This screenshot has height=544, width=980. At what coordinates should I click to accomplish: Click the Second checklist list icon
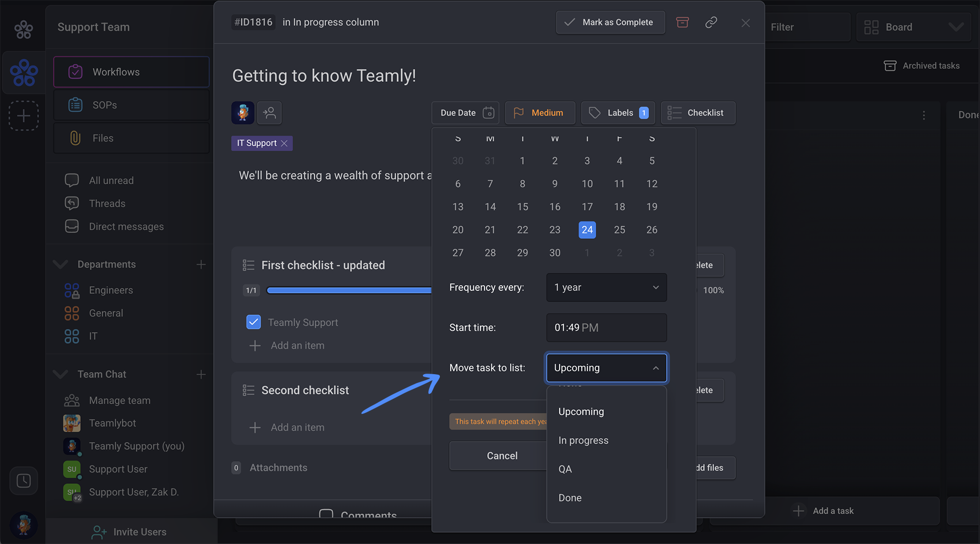[248, 390]
